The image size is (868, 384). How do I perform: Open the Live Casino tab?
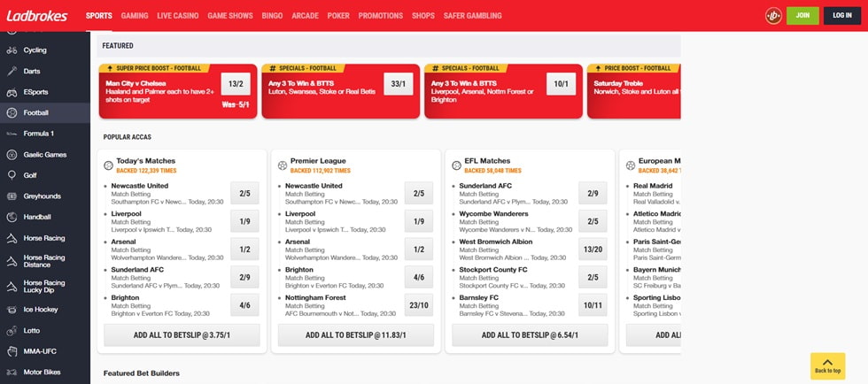pos(178,16)
